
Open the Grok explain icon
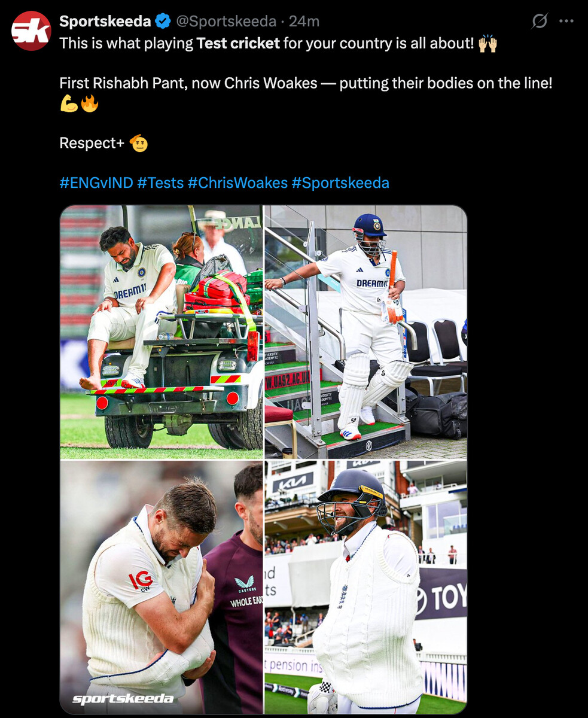pyautogui.click(x=540, y=22)
